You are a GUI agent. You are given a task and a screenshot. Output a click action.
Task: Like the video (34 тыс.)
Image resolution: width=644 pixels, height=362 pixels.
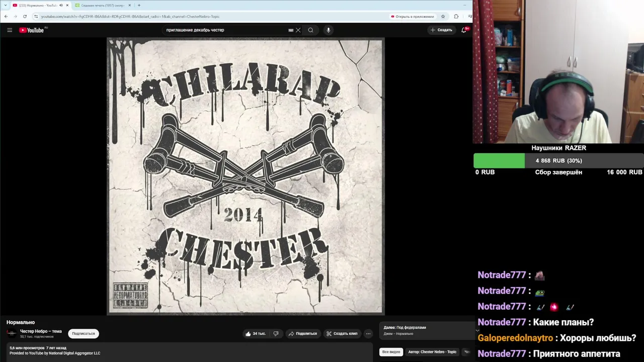tap(256, 333)
